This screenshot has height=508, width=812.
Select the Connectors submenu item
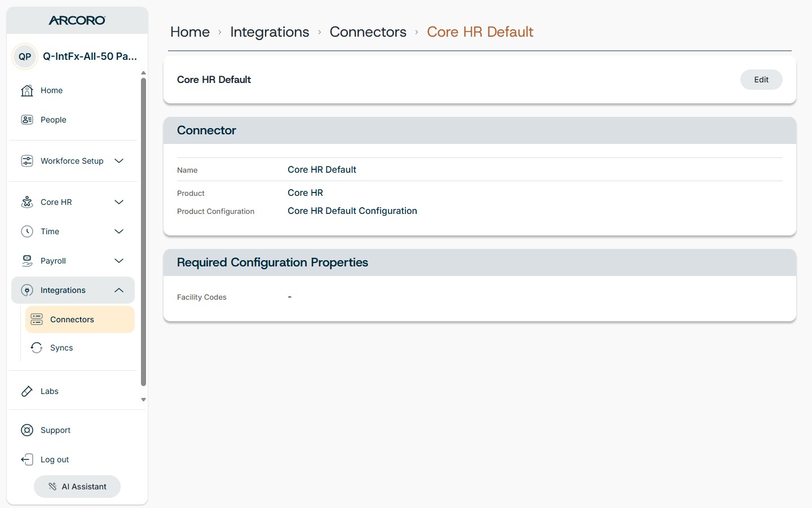click(x=80, y=319)
